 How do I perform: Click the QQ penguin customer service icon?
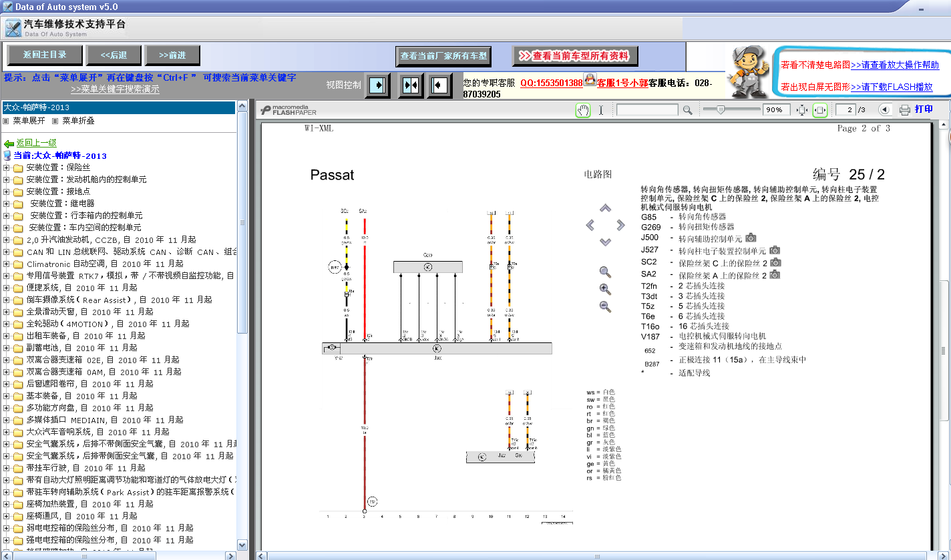590,80
